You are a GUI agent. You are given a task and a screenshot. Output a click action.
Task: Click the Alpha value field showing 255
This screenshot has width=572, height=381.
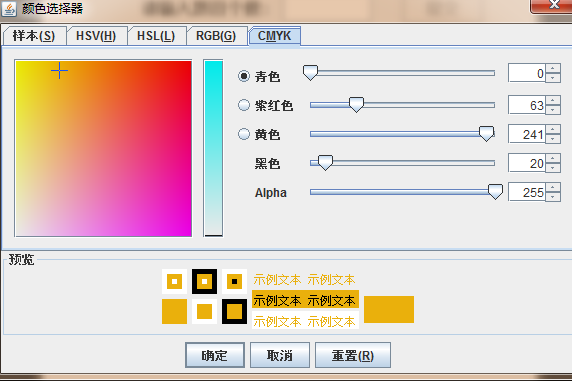click(527, 192)
